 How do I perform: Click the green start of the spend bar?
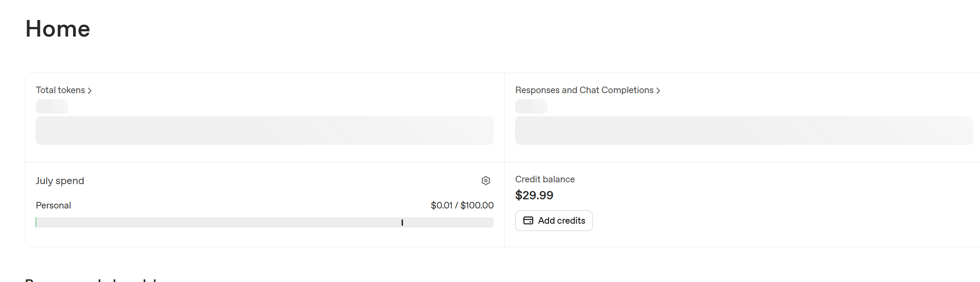click(36, 222)
